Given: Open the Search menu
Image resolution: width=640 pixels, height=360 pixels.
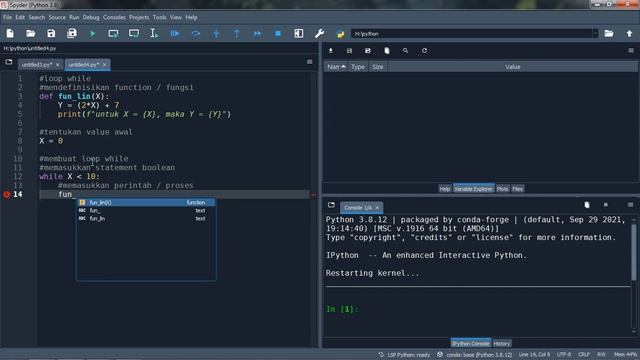Looking at the screenshot, I should 37,18.
